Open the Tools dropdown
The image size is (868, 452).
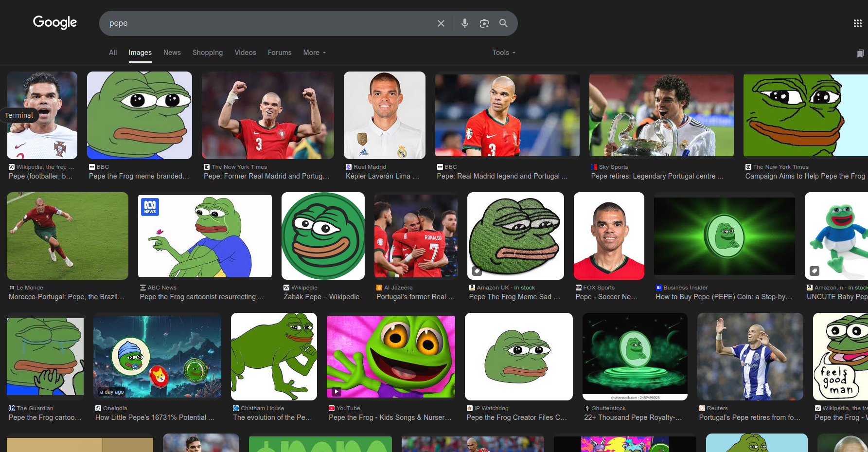[504, 53]
